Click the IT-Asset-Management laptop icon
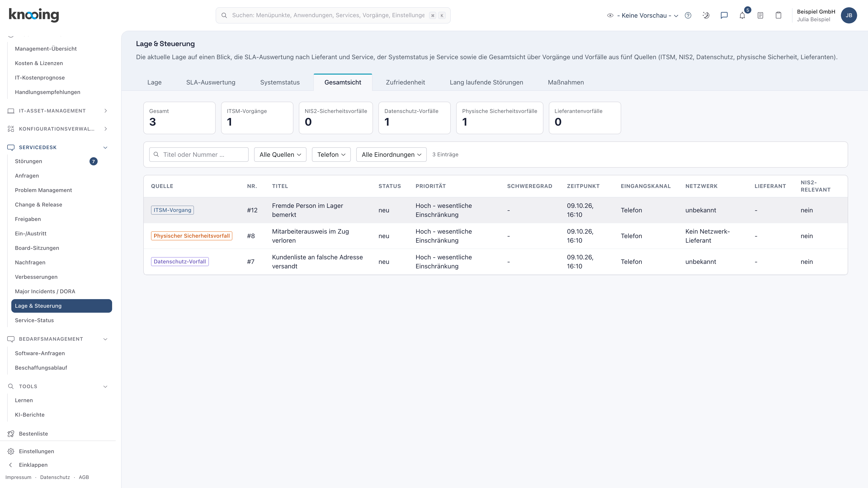This screenshot has height=488, width=868. point(11,111)
